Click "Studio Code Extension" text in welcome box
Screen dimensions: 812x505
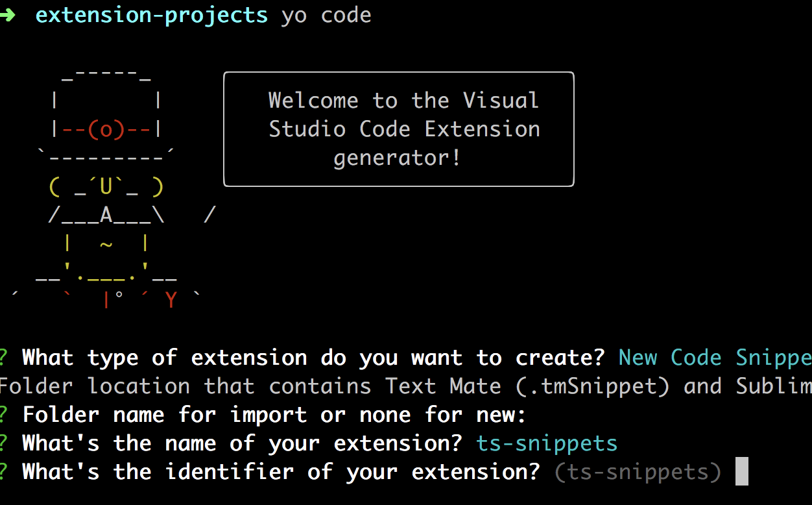pyautogui.click(x=404, y=129)
